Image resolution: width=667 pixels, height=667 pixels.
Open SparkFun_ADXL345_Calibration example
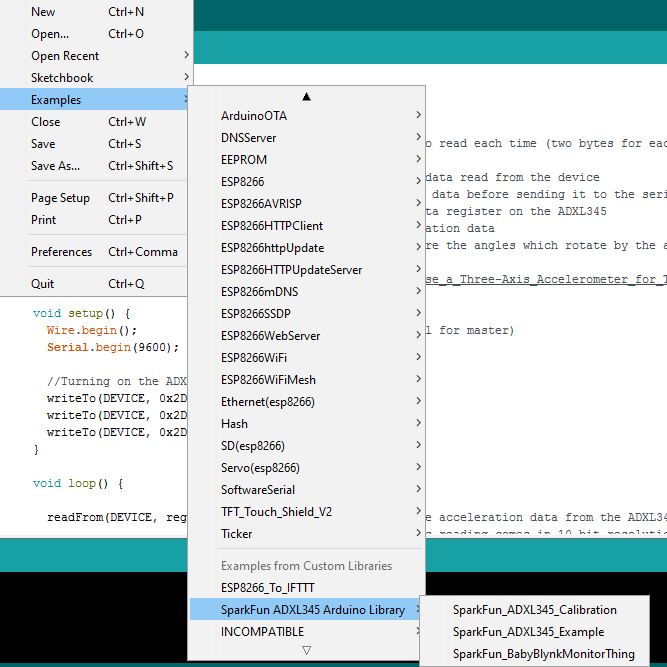click(x=534, y=610)
